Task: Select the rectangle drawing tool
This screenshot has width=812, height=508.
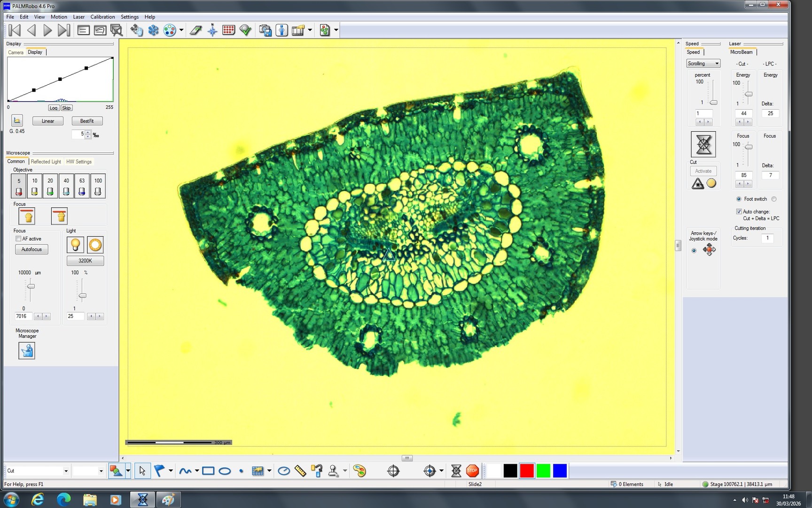Action: (208, 470)
